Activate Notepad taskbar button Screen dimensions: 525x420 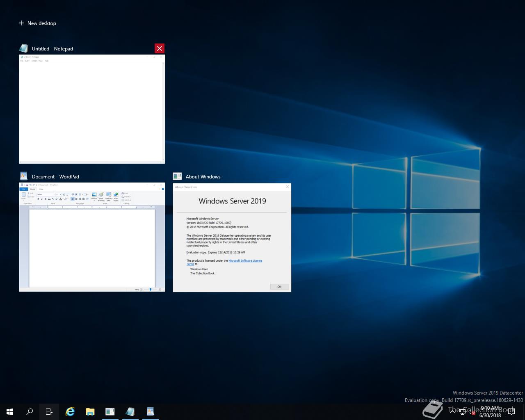[130, 411]
